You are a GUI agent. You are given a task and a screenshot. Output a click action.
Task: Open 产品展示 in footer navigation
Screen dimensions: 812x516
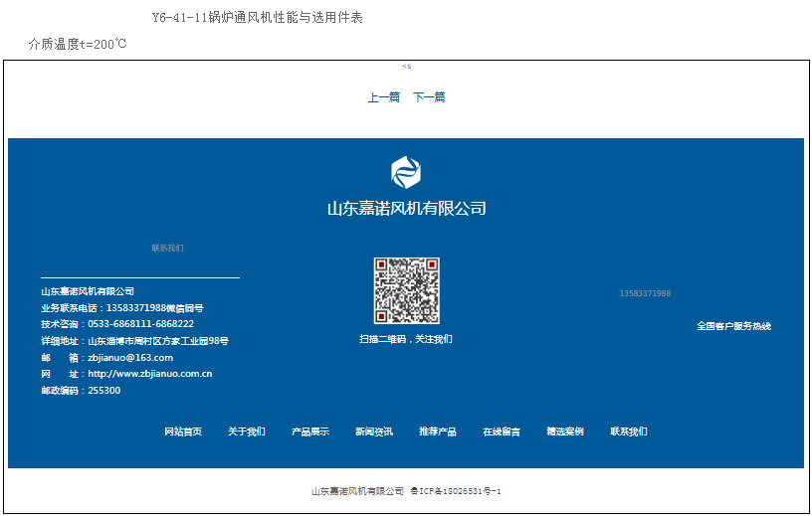click(310, 431)
